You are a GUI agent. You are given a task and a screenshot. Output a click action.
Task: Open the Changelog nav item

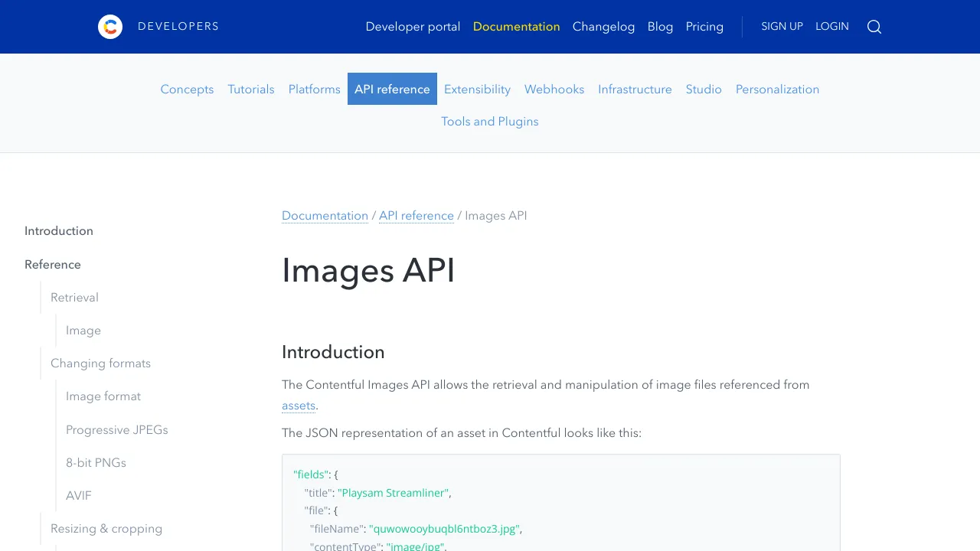click(604, 27)
